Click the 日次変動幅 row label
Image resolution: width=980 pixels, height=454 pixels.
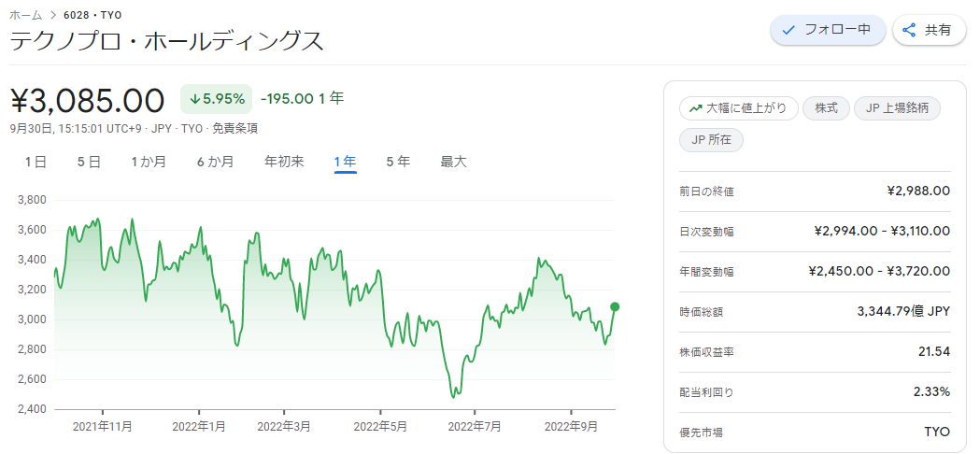pyautogui.click(x=706, y=232)
